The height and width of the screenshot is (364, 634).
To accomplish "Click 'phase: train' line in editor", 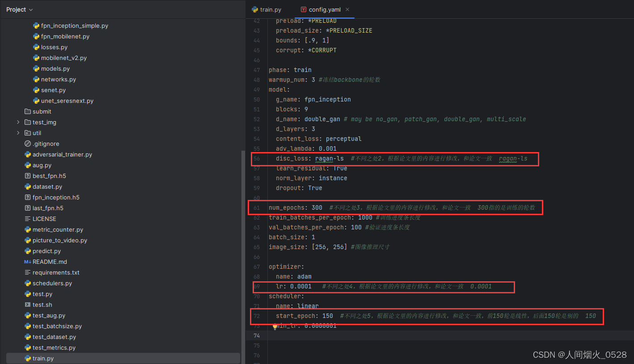I will 290,70.
